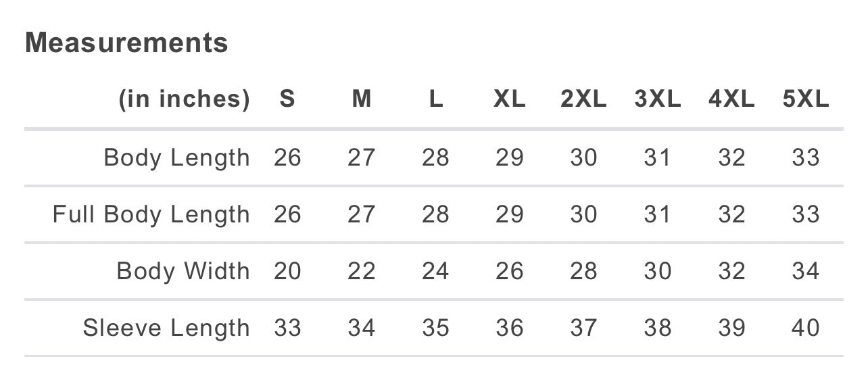The image size is (868, 386).
Task: Click Body Width value 20 for S
Action: pyautogui.click(x=287, y=271)
